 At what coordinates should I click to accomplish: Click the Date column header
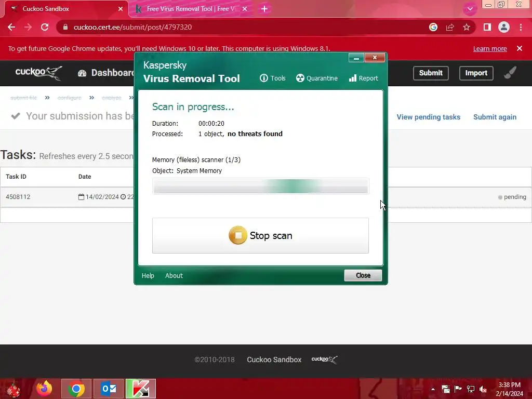85,177
